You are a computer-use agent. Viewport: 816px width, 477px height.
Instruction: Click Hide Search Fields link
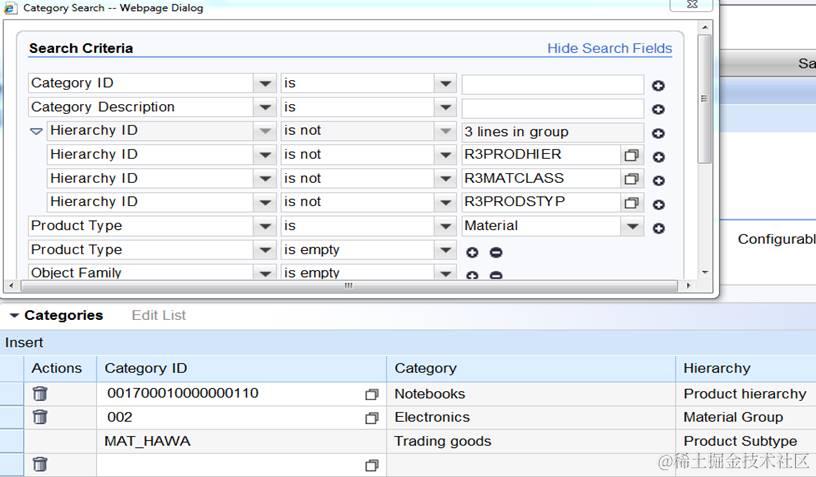pyautogui.click(x=609, y=48)
